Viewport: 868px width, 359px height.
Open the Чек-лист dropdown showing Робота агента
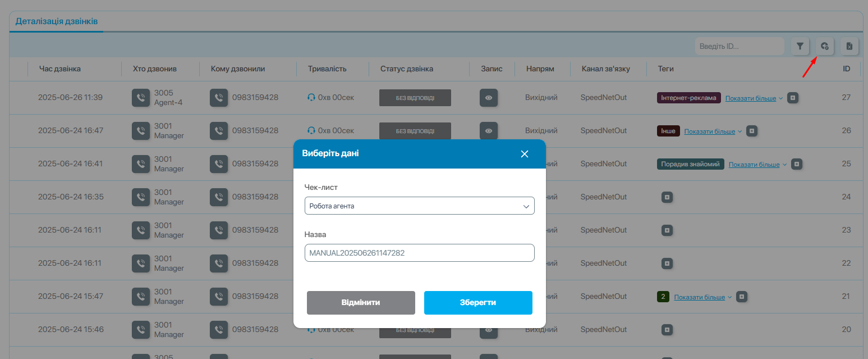[420, 206]
